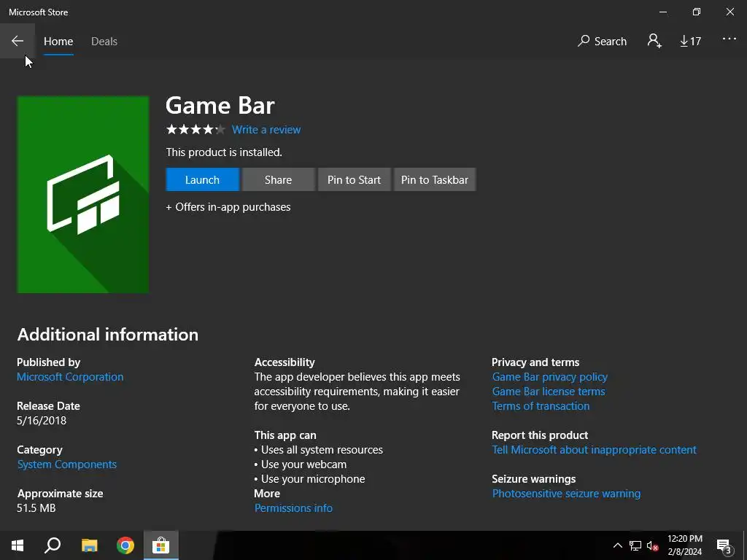This screenshot has width=747, height=560.
Task: Open the network status tray icon
Action: (x=635, y=545)
